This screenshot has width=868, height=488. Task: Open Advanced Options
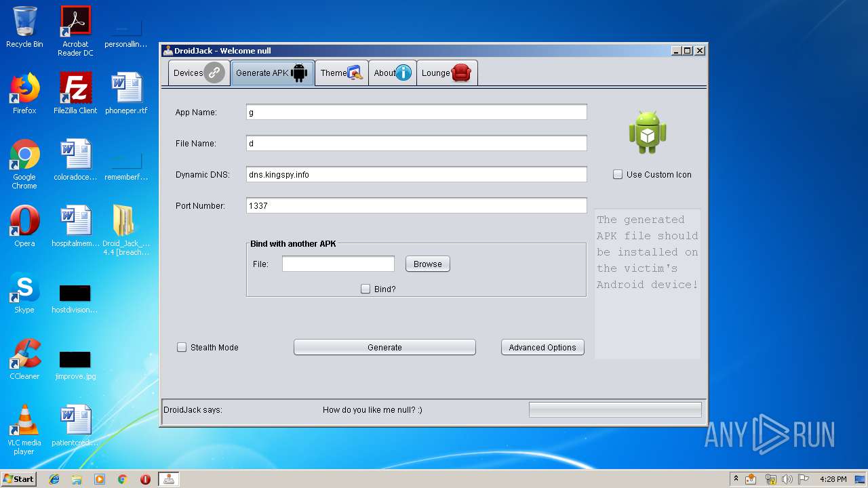pyautogui.click(x=542, y=347)
